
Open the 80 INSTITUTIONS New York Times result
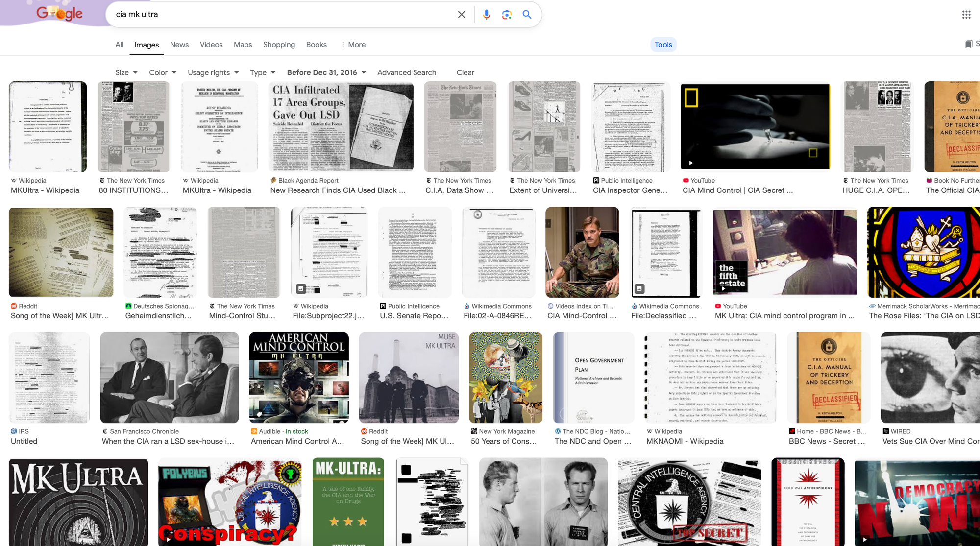(133, 190)
